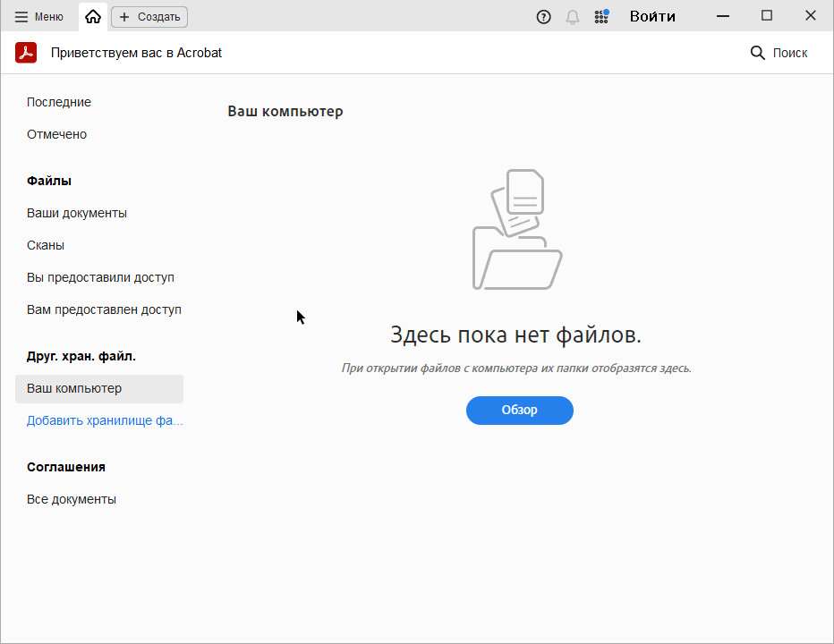Open the hamburger Меню icon
834x644 pixels.
point(21,17)
